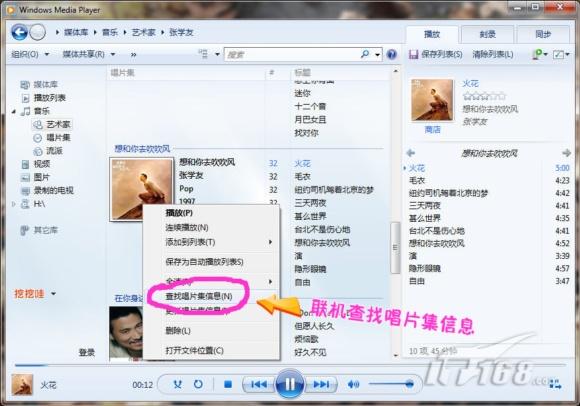The height and width of the screenshot is (406, 580).
Task: Switch to Now Playing mode icon
Action: click(x=555, y=384)
